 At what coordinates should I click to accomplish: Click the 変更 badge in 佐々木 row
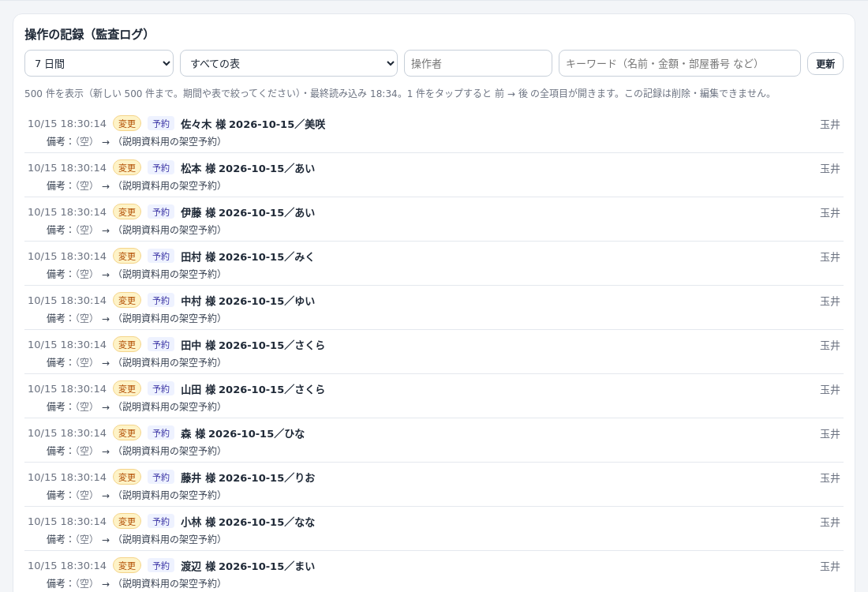click(127, 123)
